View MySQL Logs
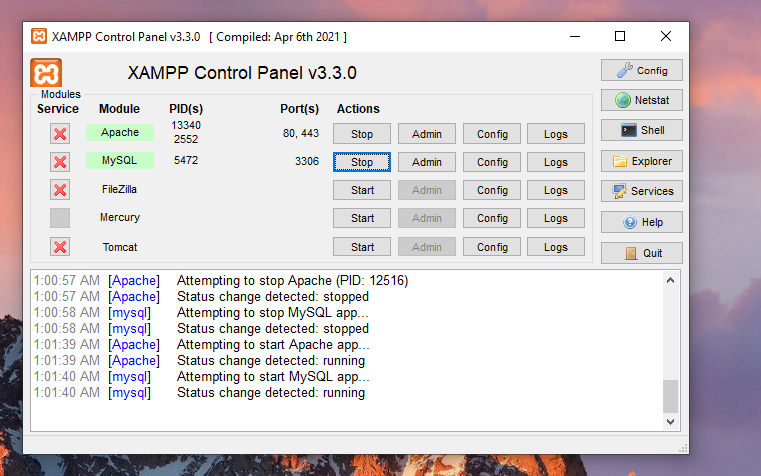 [556, 162]
